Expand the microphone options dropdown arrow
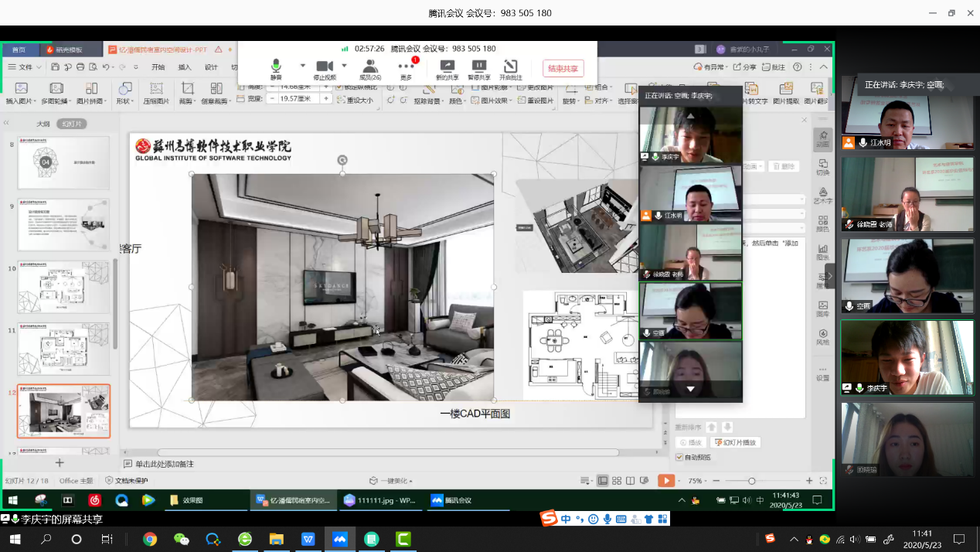The height and width of the screenshot is (552, 980). pos(303,66)
